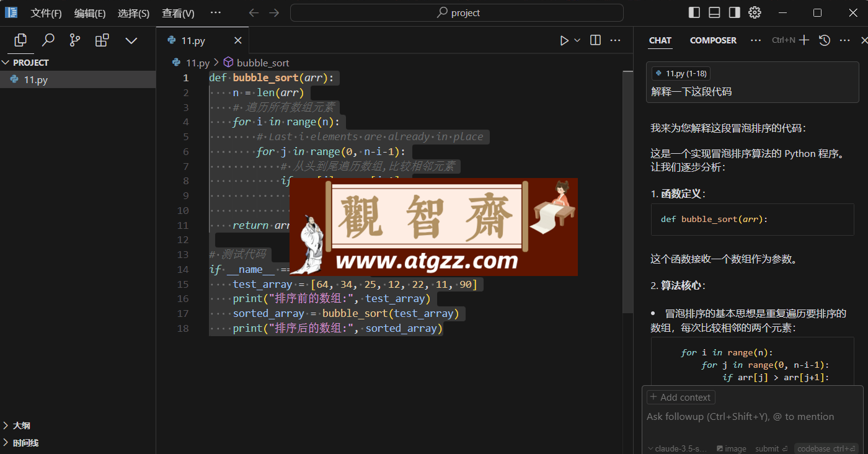Toggle the bottom panel layout
This screenshot has width=868, height=454.
(714, 12)
